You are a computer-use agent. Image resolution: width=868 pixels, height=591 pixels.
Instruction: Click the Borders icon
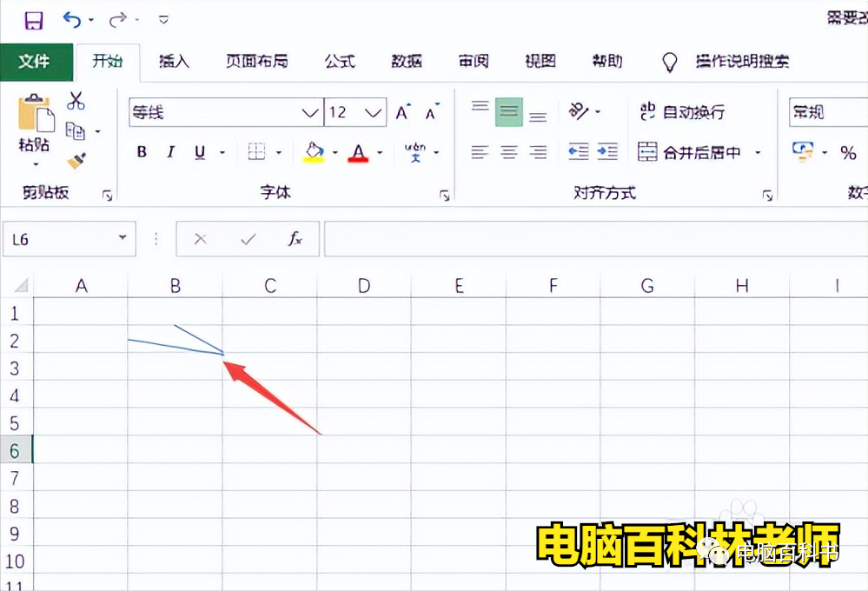(x=256, y=152)
